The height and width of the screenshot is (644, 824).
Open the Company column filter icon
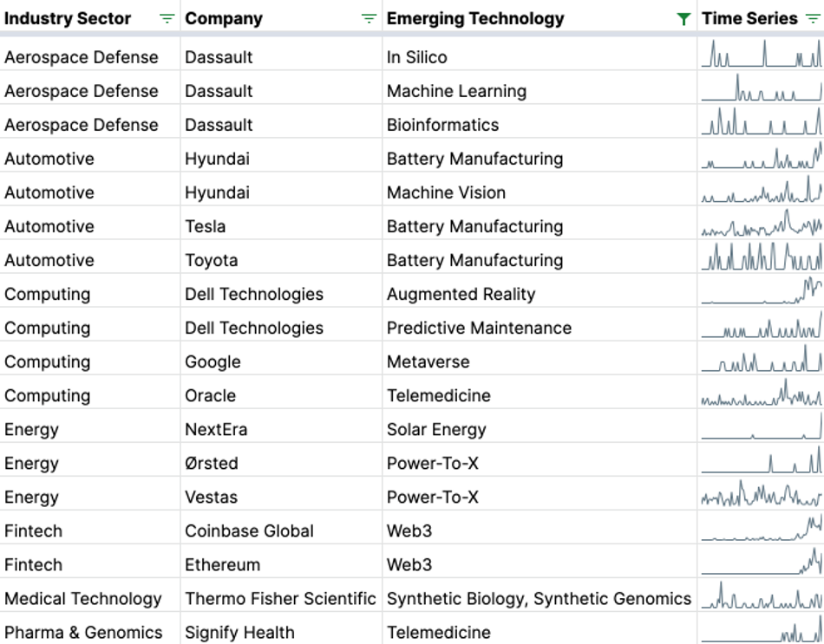tap(369, 19)
